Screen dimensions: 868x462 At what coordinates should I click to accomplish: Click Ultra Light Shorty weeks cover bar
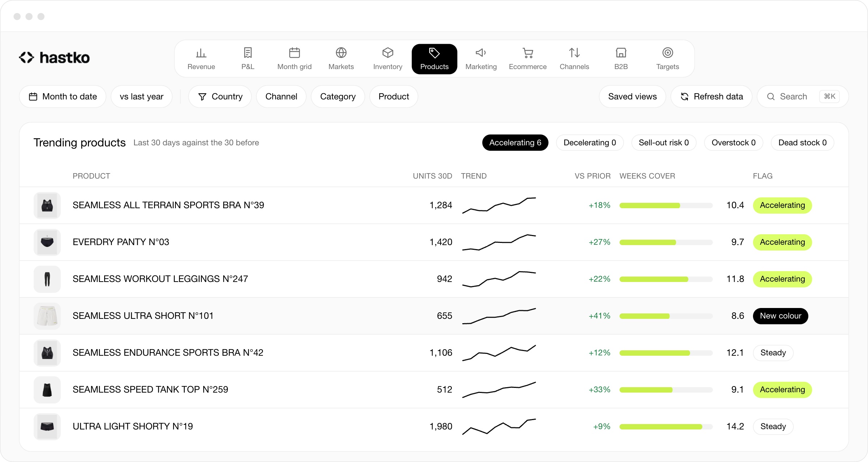(x=666, y=427)
